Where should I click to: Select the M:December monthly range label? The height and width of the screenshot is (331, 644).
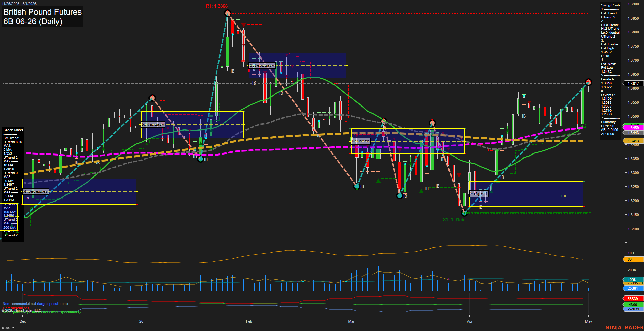[36, 191]
